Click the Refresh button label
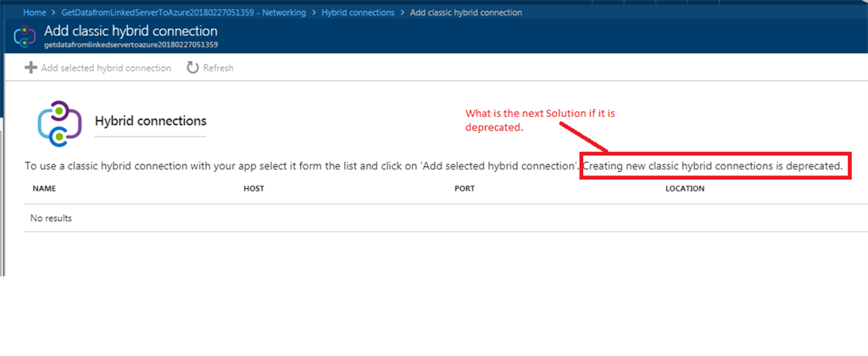The height and width of the screenshot is (356, 868). click(x=218, y=68)
